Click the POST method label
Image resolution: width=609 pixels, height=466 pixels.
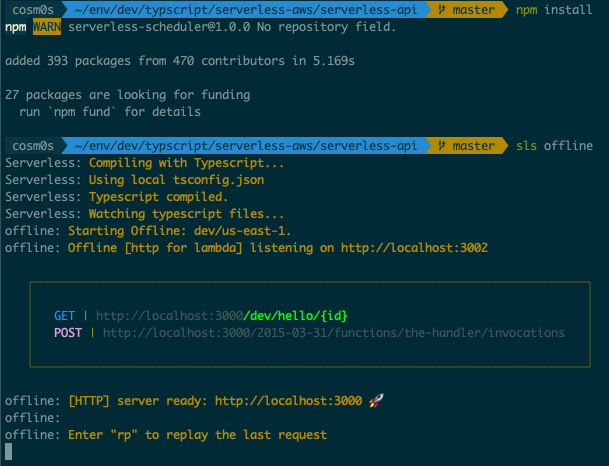[68, 333]
